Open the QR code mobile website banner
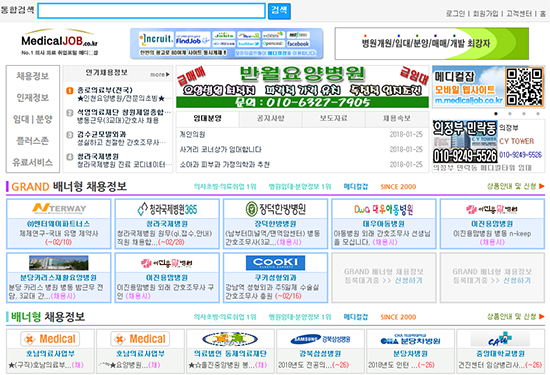The image size is (550, 375). [488, 86]
